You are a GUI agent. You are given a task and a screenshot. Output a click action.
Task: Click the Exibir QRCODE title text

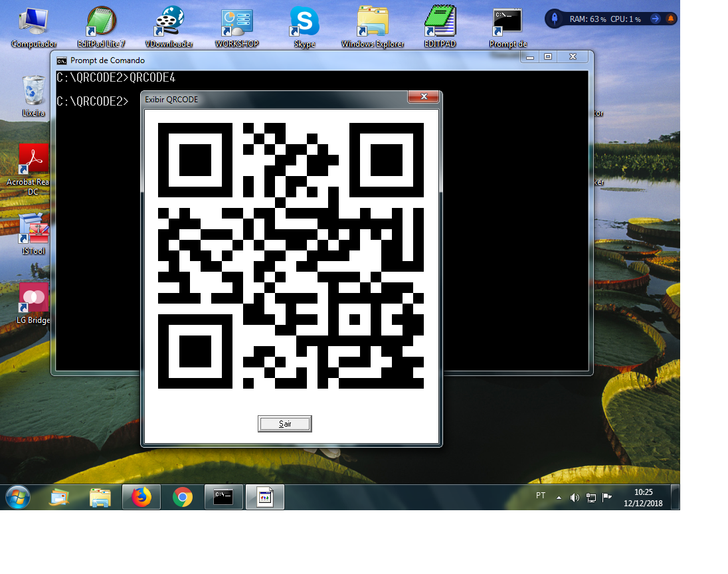tap(171, 100)
